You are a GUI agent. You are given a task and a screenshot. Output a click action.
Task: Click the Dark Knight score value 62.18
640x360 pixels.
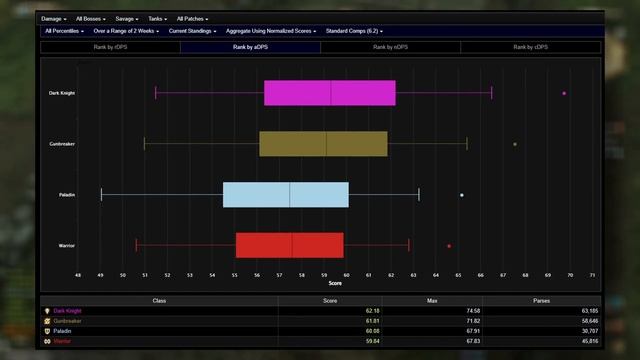tap(373, 311)
